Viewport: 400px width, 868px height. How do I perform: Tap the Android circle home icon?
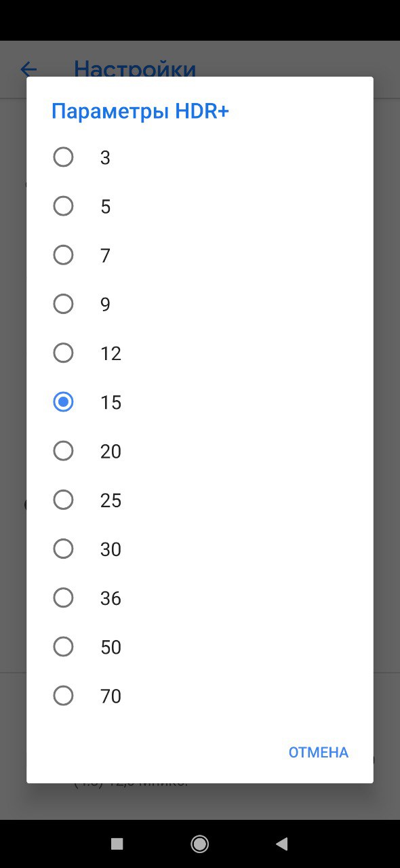tap(200, 844)
